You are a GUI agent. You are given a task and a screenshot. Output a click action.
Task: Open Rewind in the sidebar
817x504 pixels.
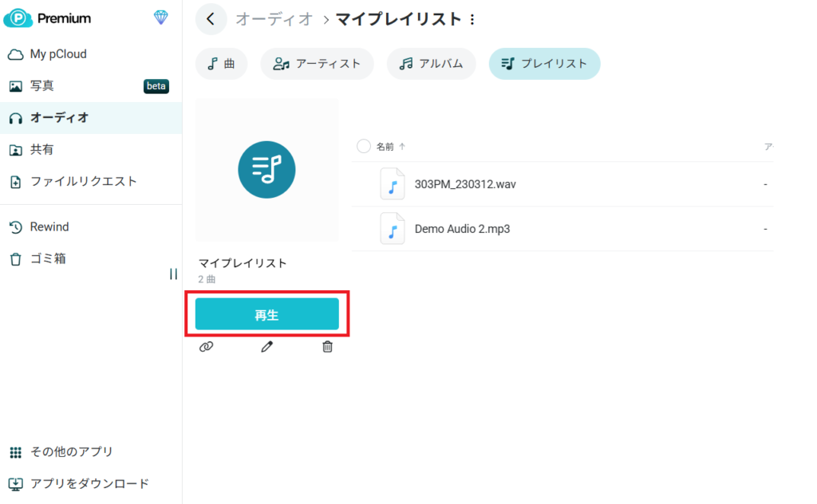[x=49, y=227]
